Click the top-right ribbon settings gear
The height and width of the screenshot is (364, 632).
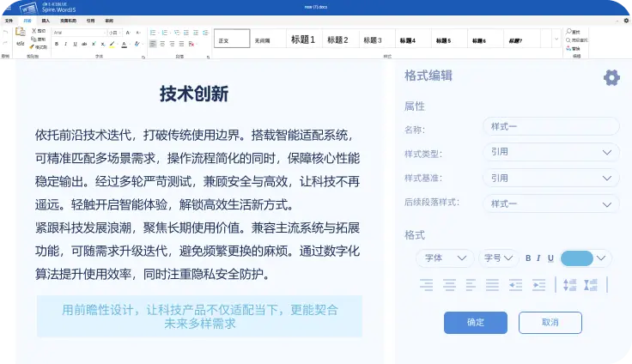[626, 21]
